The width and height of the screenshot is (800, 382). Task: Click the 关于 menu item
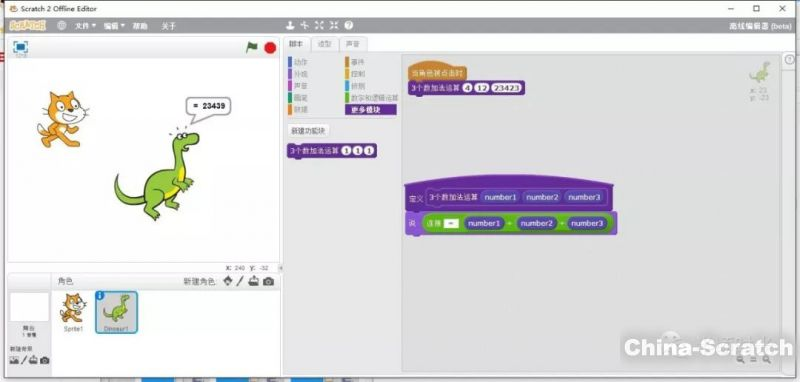click(x=168, y=26)
